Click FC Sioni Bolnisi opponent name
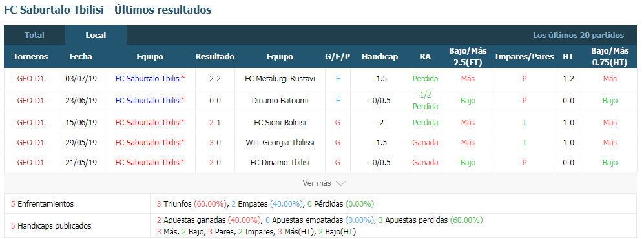The image size is (644, 239). click(280, 122)
